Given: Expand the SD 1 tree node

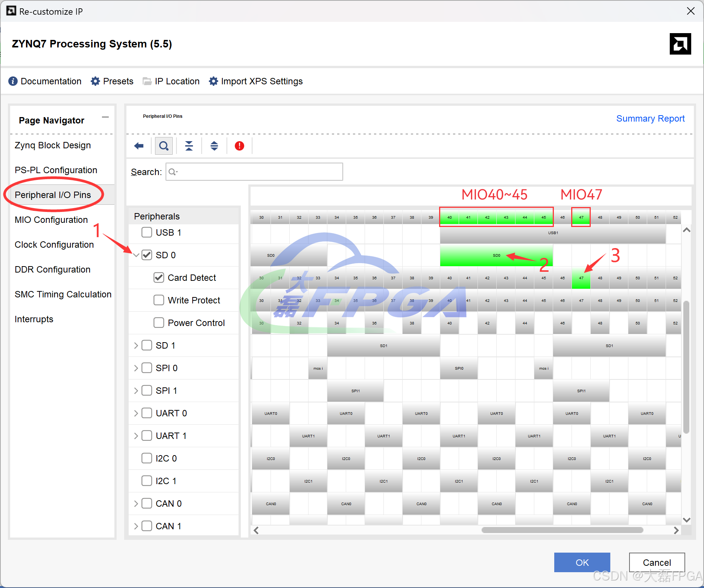Looking at the screenshot, I should click(136, 345).
